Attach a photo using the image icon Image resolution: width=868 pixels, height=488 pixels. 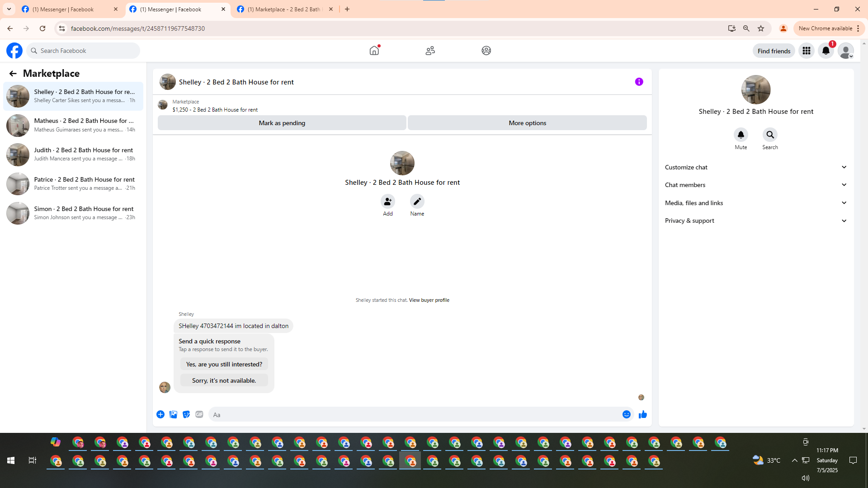pyautogui.click(x=173, y=414)
